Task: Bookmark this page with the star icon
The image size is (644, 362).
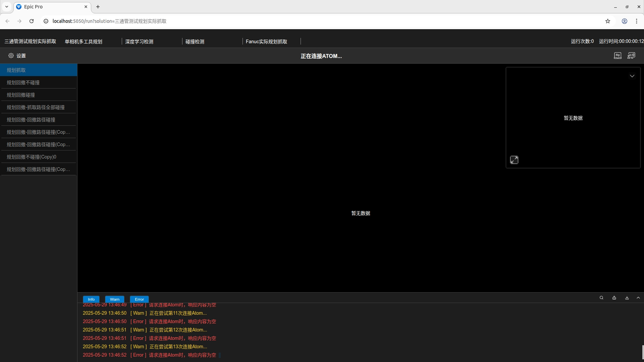Action: (608, 21)
